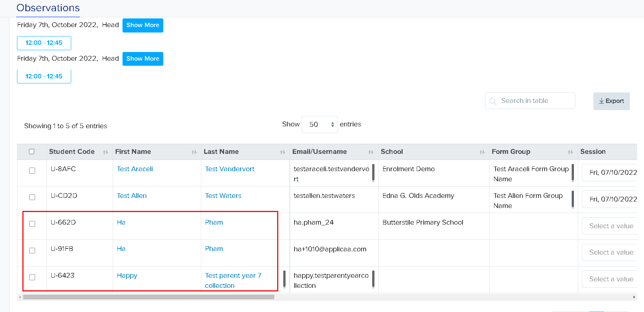Viewport: 644px width, 312px height.
Task: Click the Test Allen link
Action: (132, 196)
